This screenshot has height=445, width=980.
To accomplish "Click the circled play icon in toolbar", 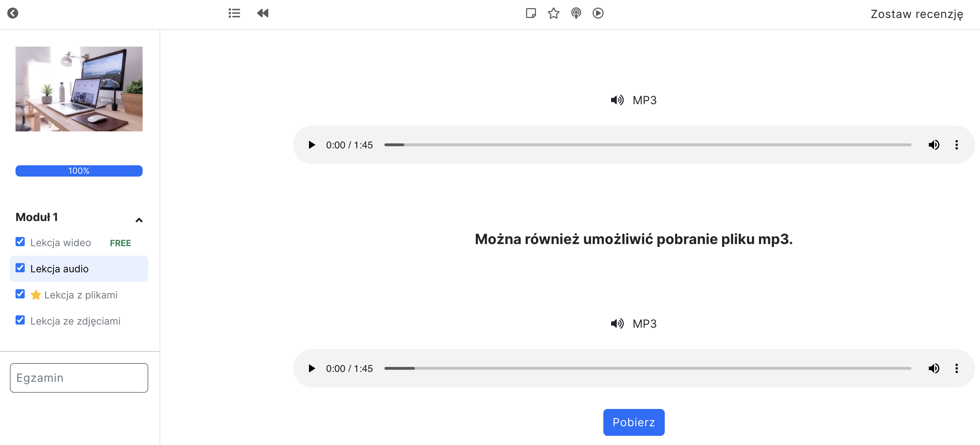I will click(x=598, y=13).
